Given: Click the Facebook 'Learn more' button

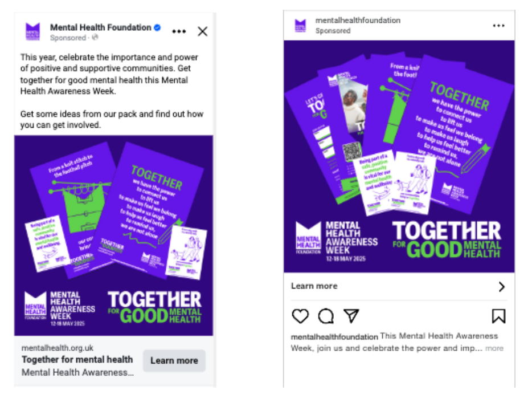Looking at the screenshot, I should [x=174, y=360].
